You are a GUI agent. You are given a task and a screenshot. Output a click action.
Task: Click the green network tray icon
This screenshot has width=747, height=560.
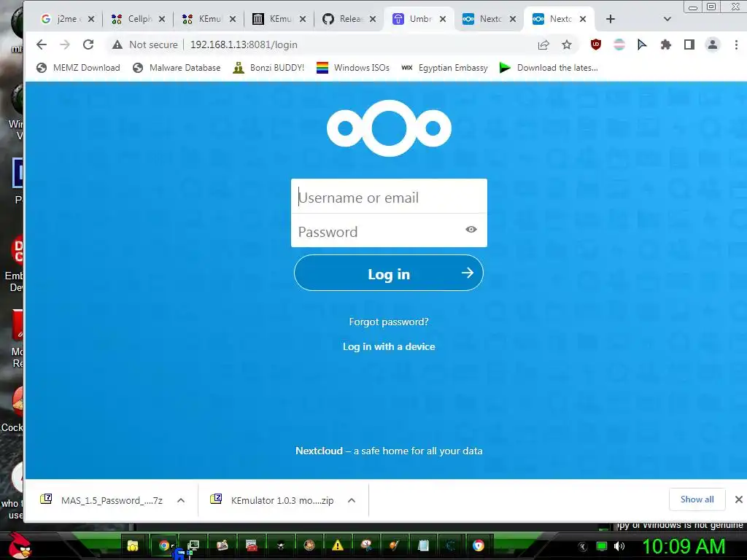pos(602,546)
